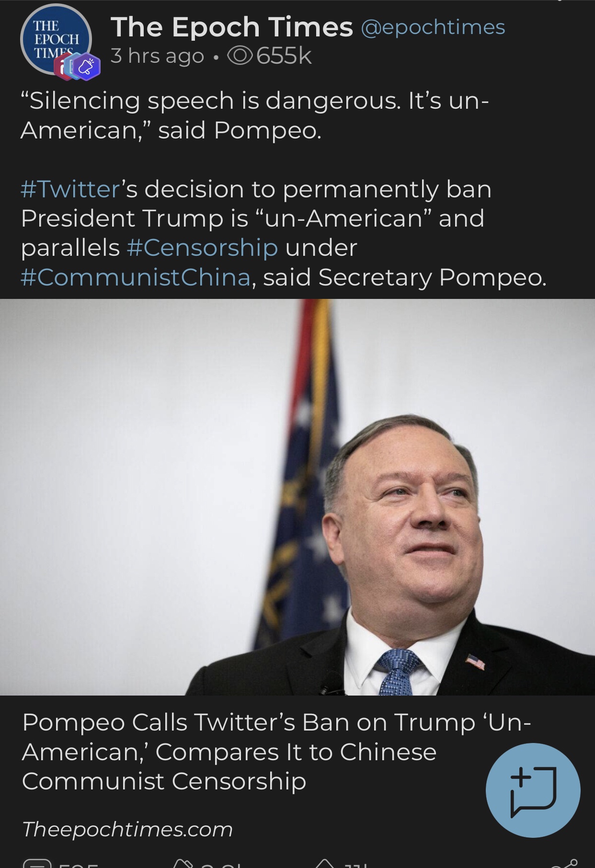
Task: Open the #Censorship hashtag
Action: pos(203,248)
